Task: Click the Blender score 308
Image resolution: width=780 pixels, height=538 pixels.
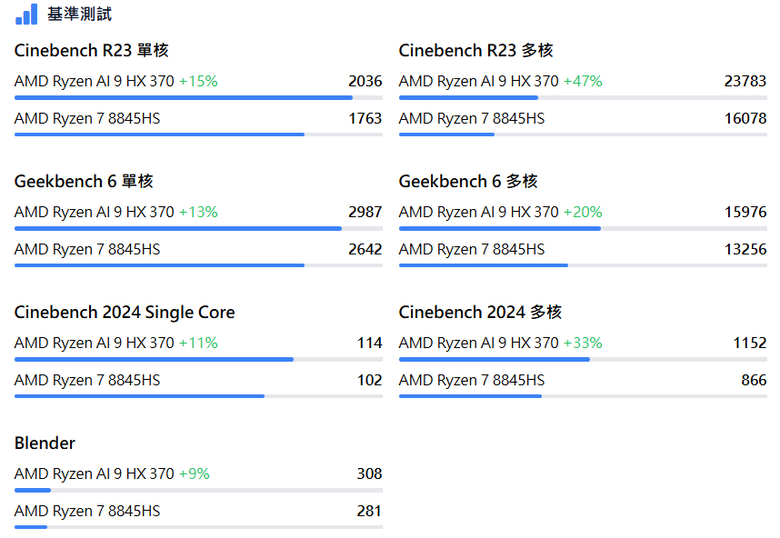Action: pos(370,473)
